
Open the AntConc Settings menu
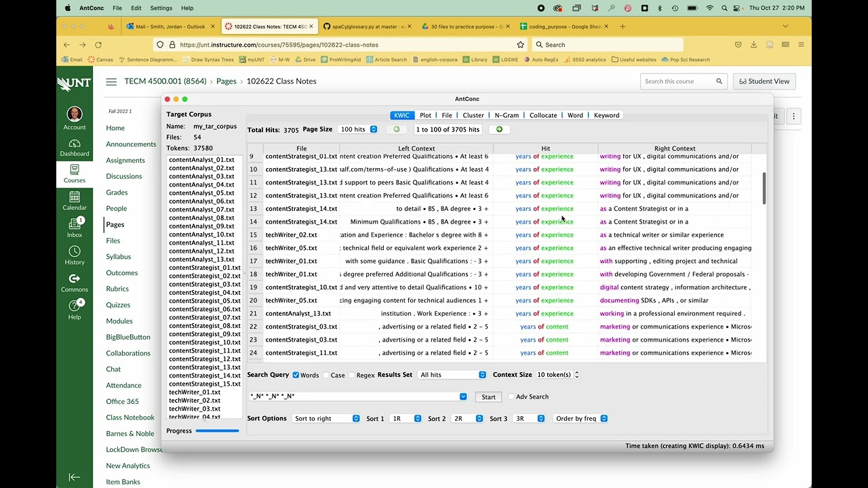click(x=161, y=8)
